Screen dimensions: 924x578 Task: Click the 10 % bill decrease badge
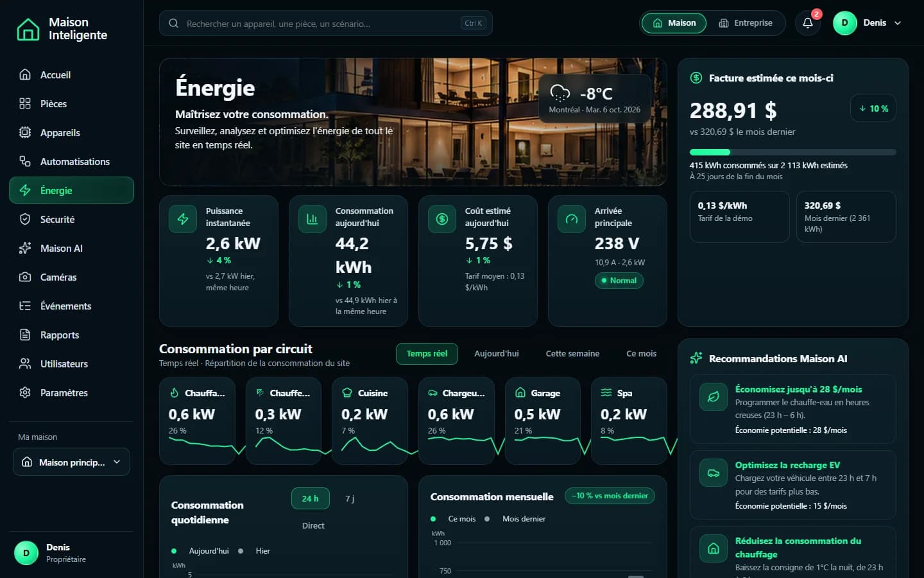click(x=873, y=109)
